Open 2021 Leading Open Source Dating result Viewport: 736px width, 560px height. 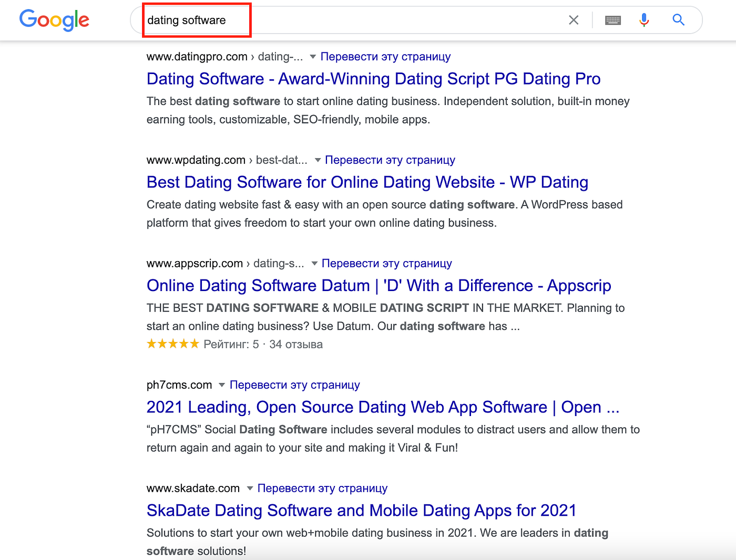pyautogui.click(x=383, y=407)
